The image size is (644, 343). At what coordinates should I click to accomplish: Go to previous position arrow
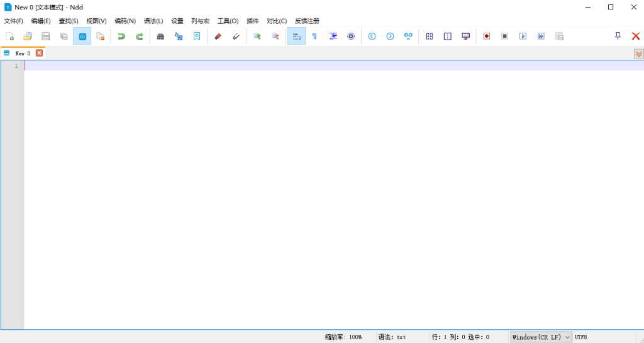point(372,36)
